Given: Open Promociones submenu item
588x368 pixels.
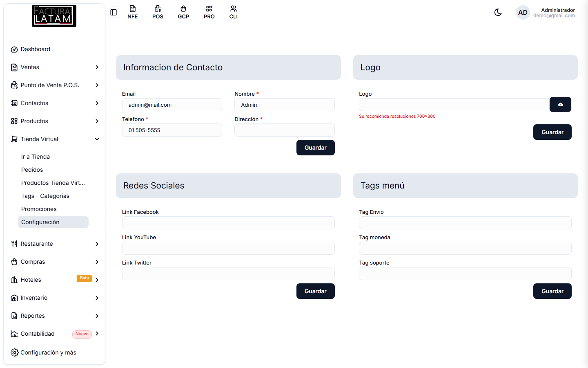Looking at the screenshot, I should coord(53,209).
